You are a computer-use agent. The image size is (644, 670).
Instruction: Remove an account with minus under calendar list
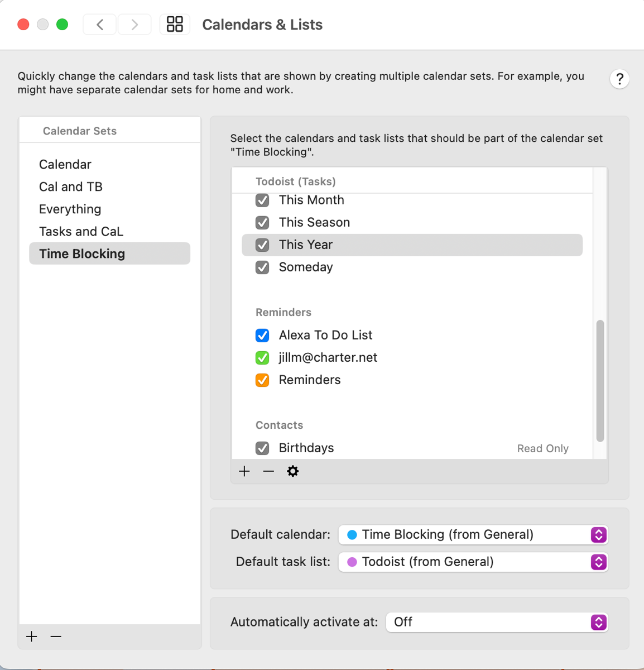click(x=268, y=471)
